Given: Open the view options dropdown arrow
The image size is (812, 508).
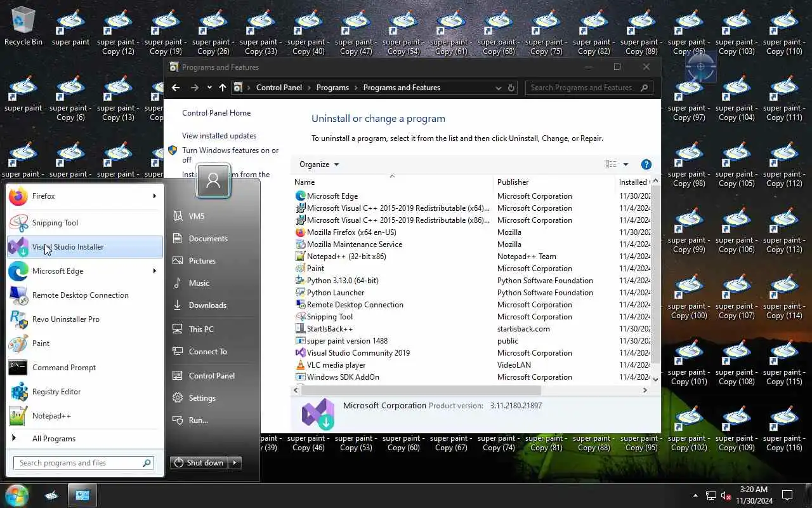Looking at the screenshot, I should [x=625, y=164].
